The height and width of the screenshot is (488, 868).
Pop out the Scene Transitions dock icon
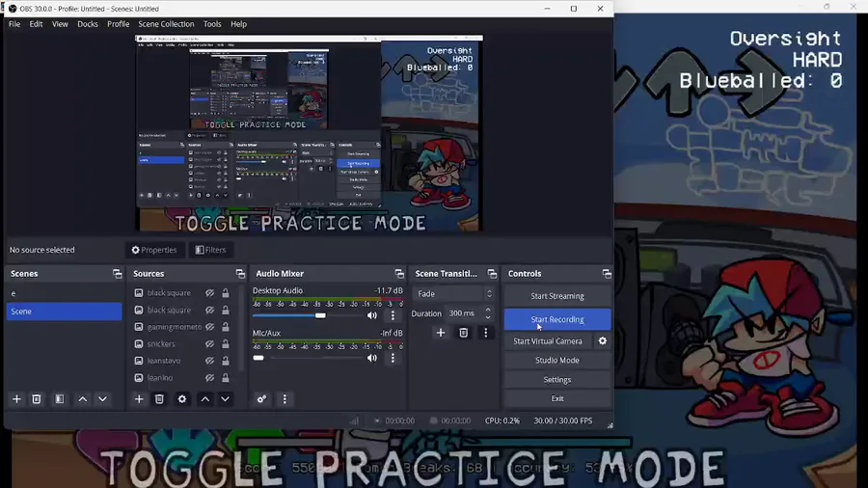(x=492, y=273)
